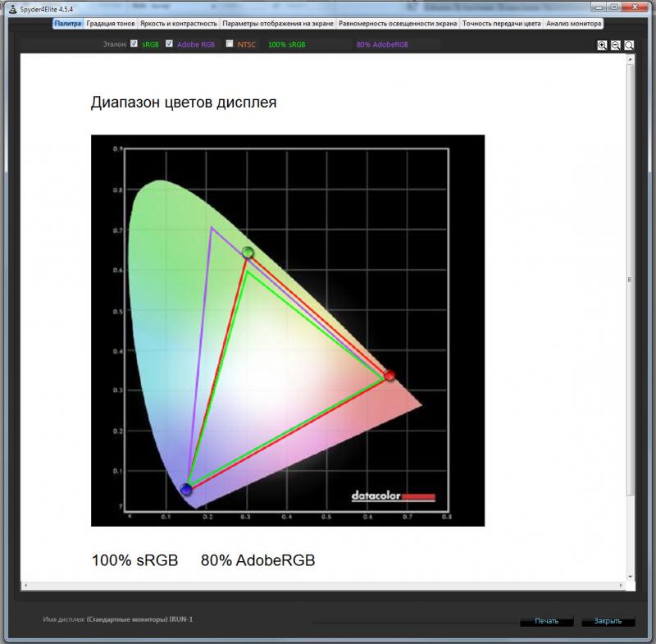Image resolution: width=656 pixels, height=644 pixels.
Task: Click the Закрыть button
Action: tap(608, 621)
